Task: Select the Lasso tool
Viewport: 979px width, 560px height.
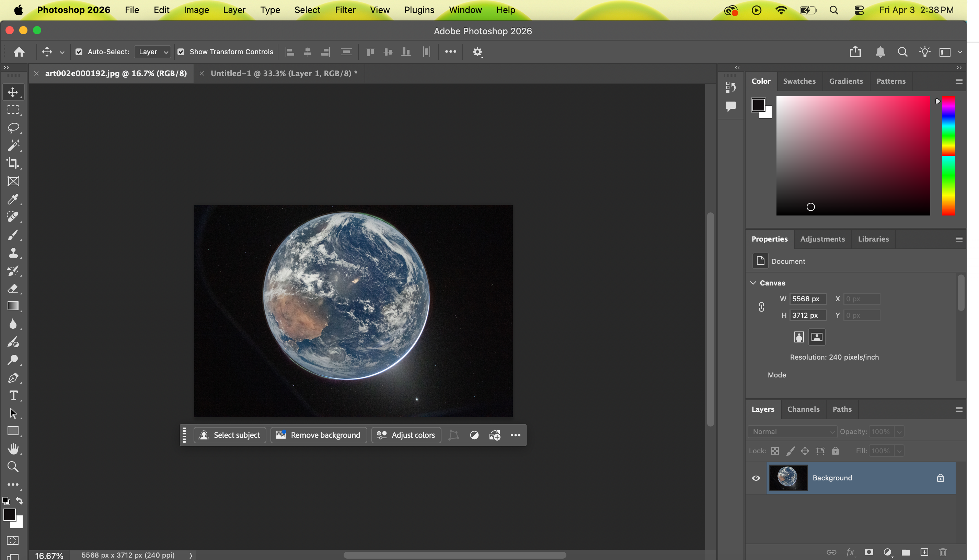Action: (x=13, y=128)
